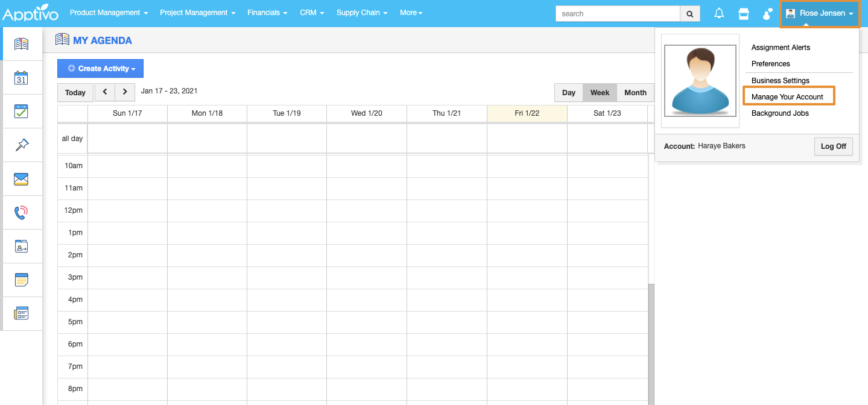
Task: Open Business Settings from user menu
Action: point(781,81)
